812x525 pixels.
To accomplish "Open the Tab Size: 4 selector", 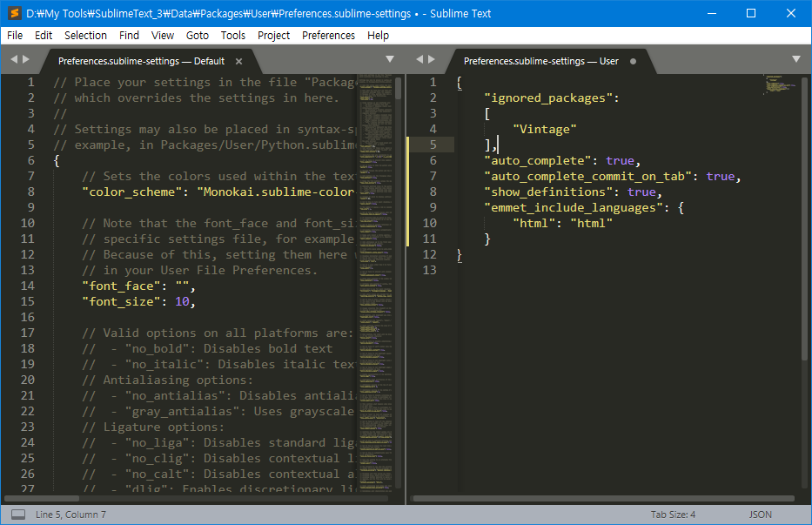I will pyautogui.click(x=673, y=515).
